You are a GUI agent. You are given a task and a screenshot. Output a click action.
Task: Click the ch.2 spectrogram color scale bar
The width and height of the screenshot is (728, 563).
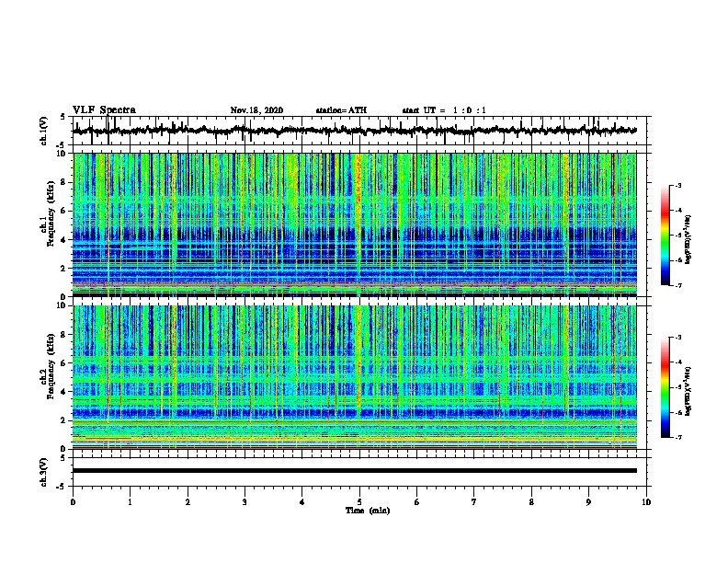coord(665,387)
